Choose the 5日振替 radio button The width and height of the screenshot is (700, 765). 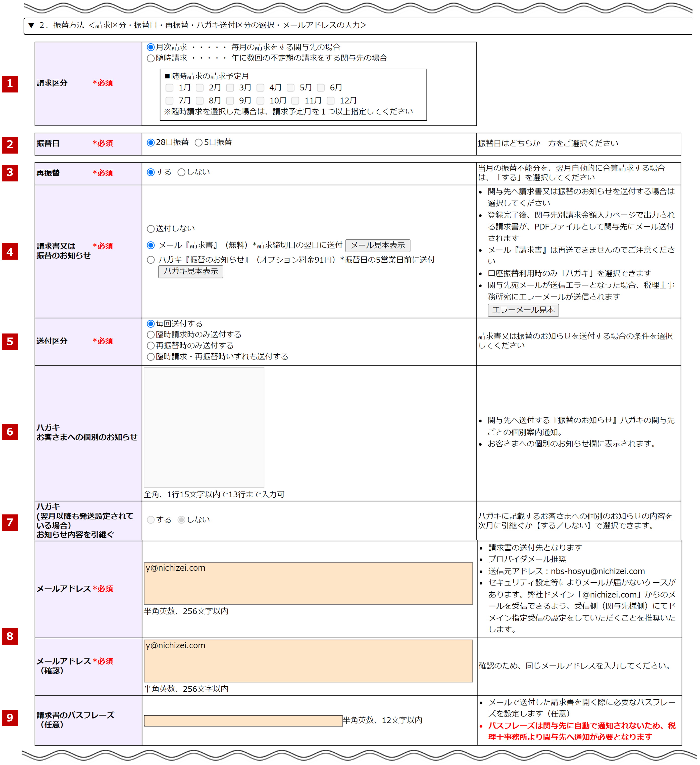198,143
